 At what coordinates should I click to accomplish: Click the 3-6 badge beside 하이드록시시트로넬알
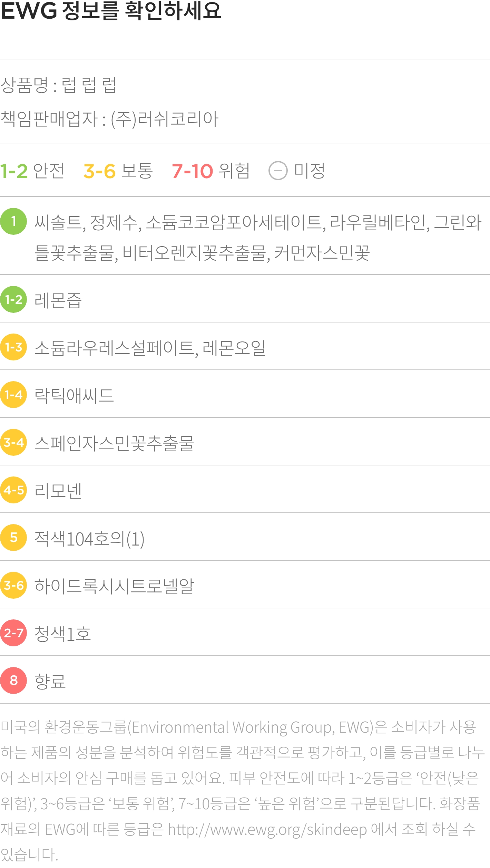pos(13,585)
